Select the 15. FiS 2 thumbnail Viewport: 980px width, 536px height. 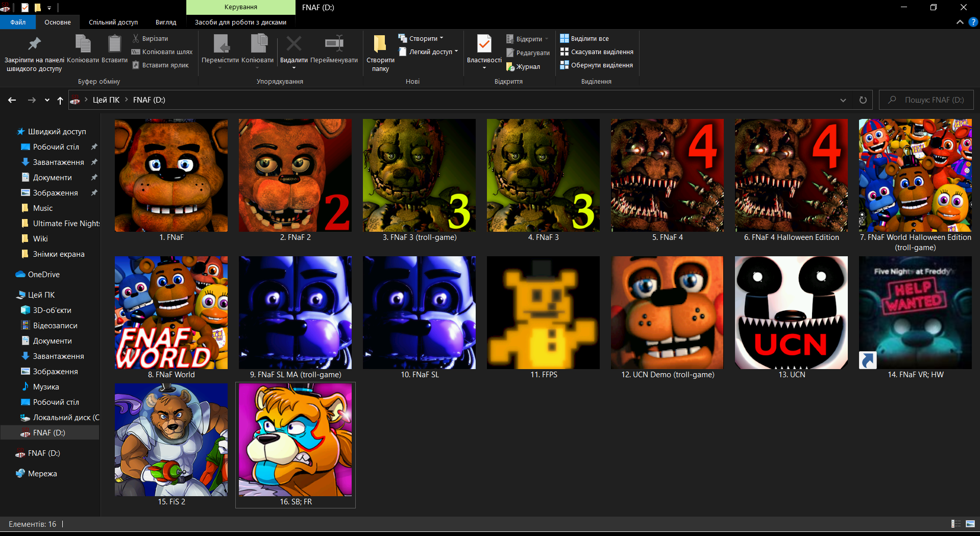coord(171,440)
